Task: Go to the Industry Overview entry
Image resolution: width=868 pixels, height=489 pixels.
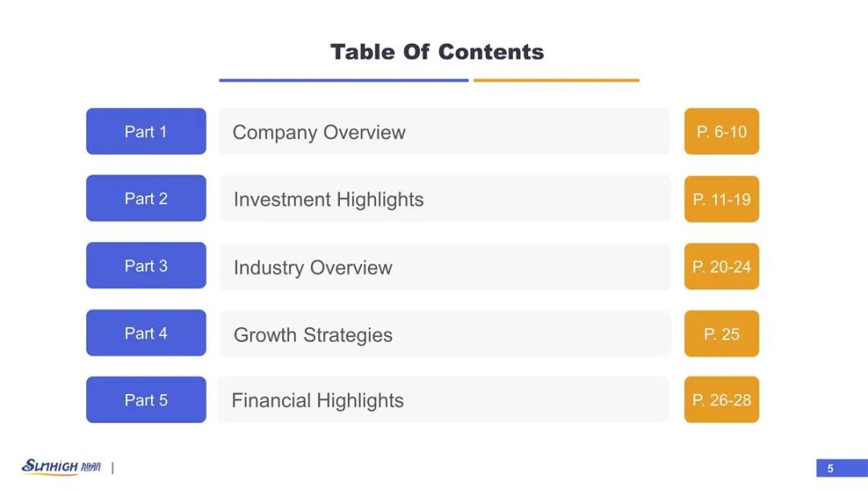Action: point(445,267)
